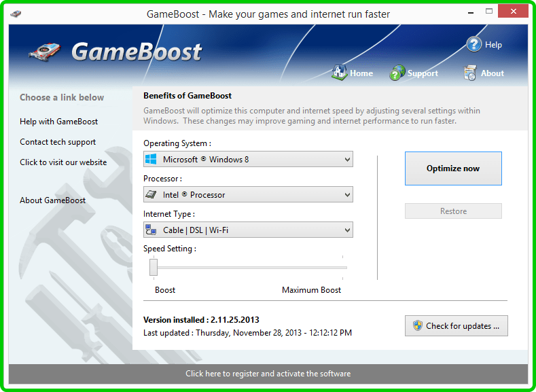The image size is (536, 392).
Task: Click the Optimize now button
Action: click(x=453, y=168)
